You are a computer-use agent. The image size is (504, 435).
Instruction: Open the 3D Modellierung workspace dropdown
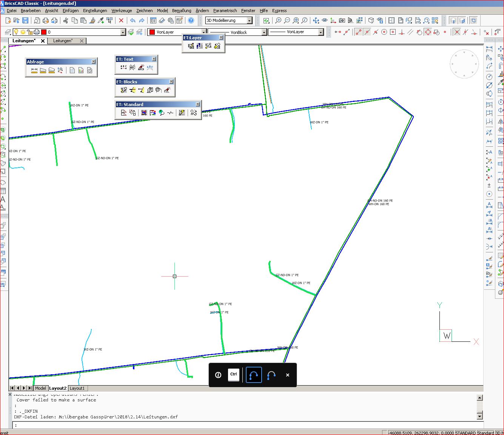click(250, 21)
